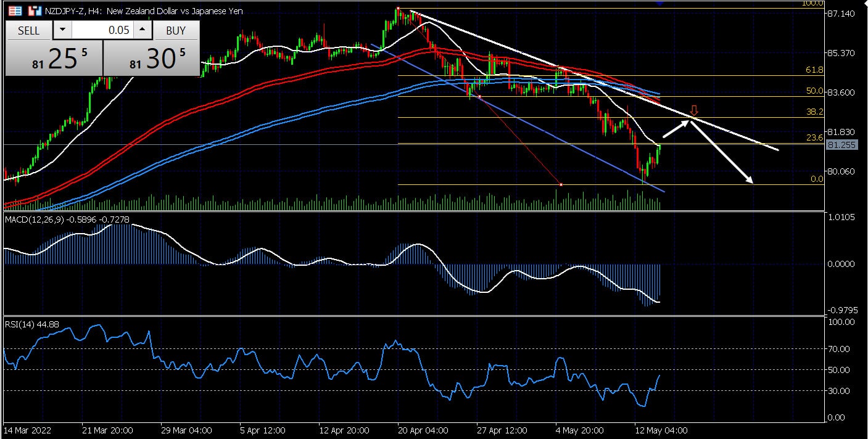The height and width of the screenshot is (439, 868).
Task: Increase trade volume with the up arrow
Action: (143, 30)
